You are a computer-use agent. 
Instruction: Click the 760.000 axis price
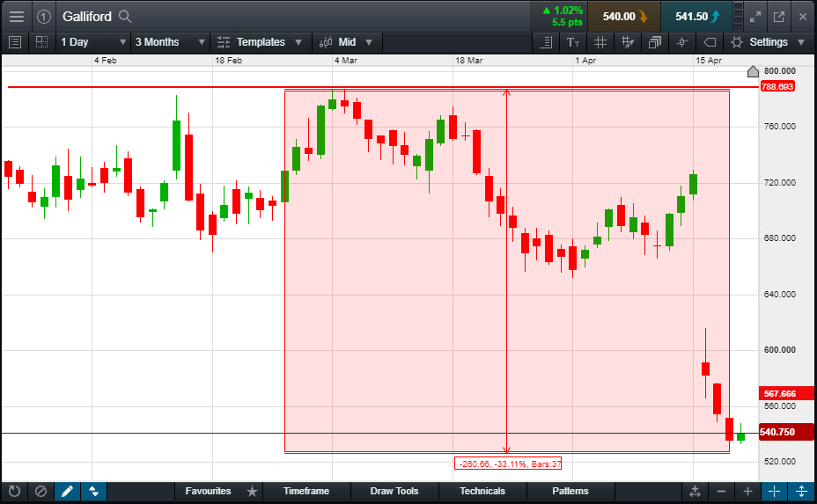(x=780, y=127)
